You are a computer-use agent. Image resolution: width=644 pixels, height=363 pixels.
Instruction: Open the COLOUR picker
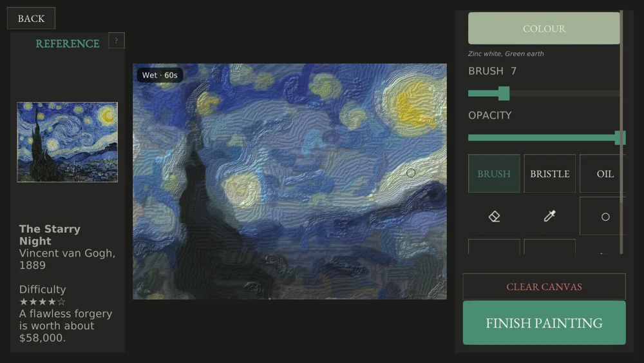pyautogui.click(x=544, y=28)
